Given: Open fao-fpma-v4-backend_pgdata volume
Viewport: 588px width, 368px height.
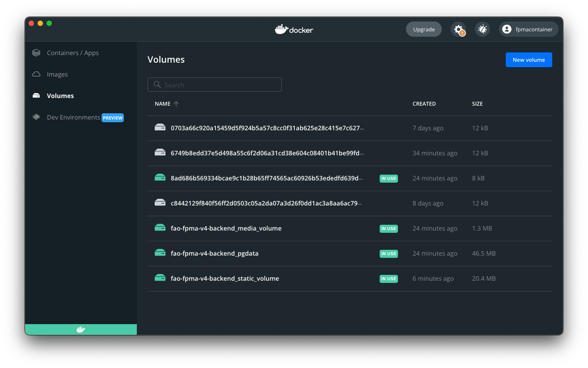Looking at the screenshot, I should (x=215, y=253).
